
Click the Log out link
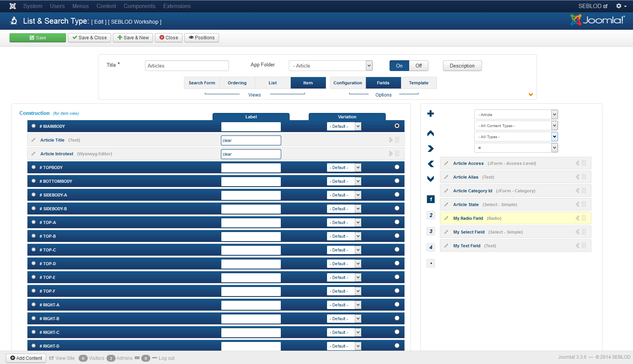pos(166,358)
